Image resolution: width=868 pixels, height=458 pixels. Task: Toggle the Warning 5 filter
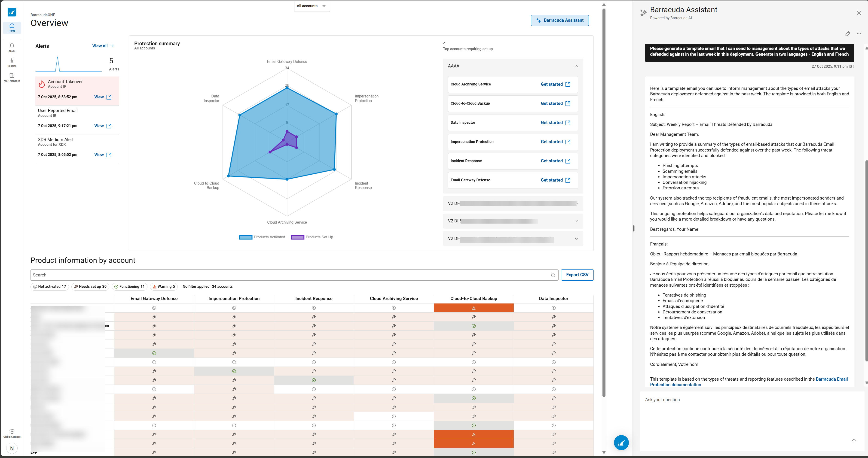[164, 287]
